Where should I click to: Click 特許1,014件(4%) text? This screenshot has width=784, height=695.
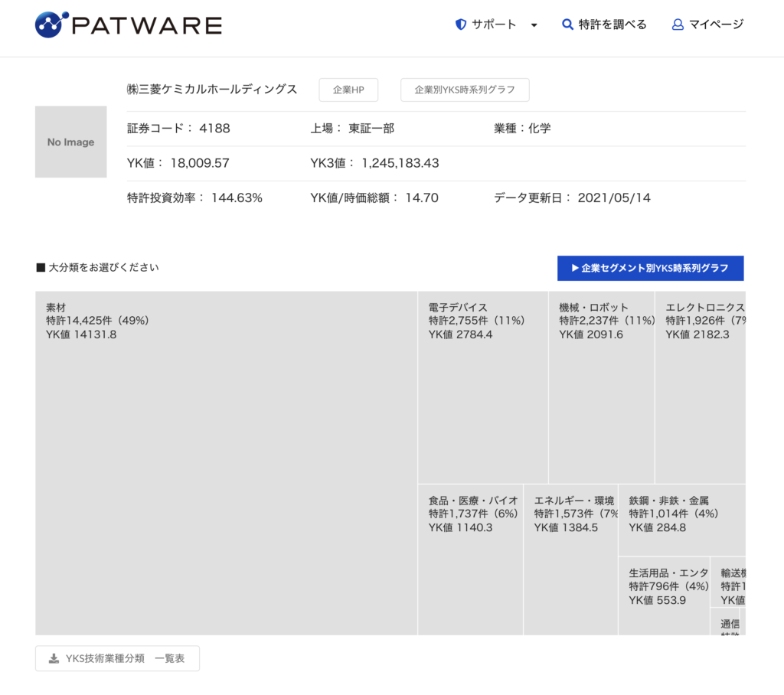tap(673, 514)
